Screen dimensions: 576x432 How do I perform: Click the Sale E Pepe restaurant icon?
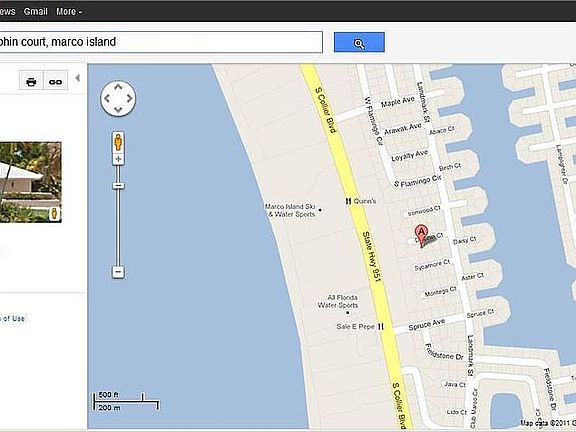381,327
